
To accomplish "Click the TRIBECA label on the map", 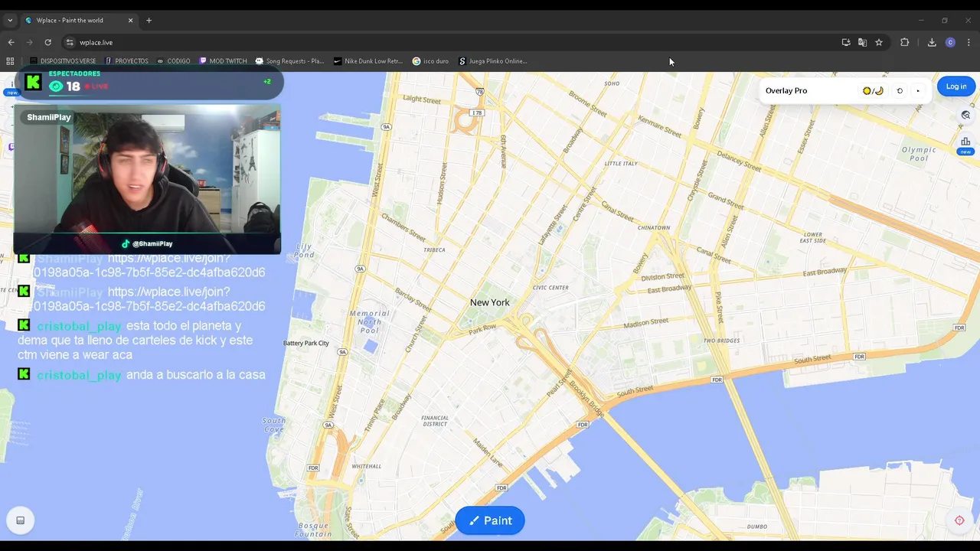I will [434, 249].
